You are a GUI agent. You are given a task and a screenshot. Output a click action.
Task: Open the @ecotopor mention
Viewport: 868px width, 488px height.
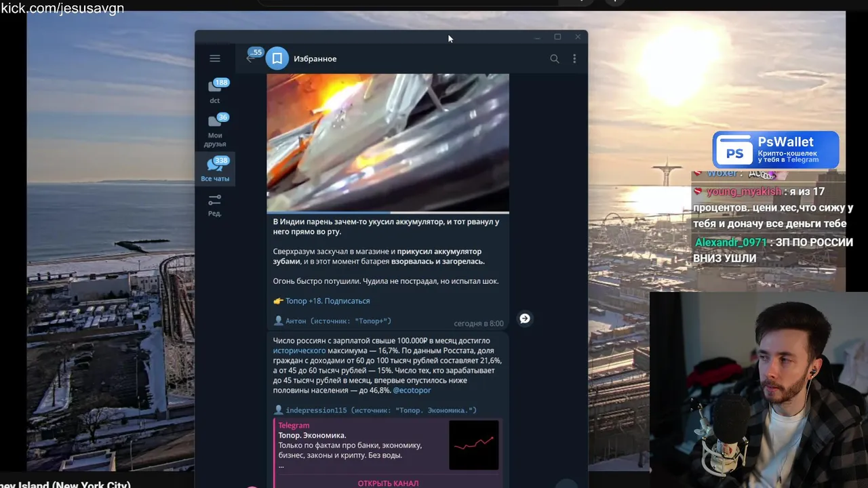tap(412, 390)
